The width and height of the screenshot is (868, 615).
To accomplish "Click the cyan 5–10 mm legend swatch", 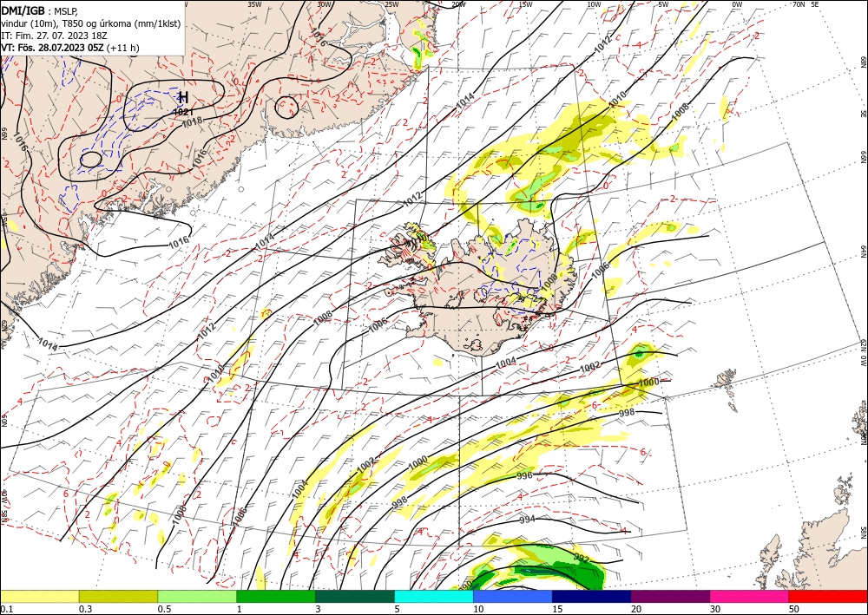I will tap(434, 596).
